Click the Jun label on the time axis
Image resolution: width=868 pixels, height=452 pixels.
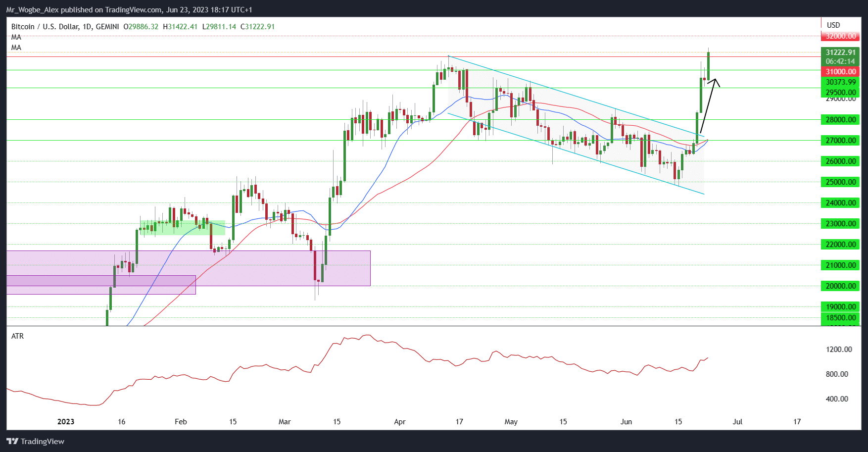coord(627,422)
